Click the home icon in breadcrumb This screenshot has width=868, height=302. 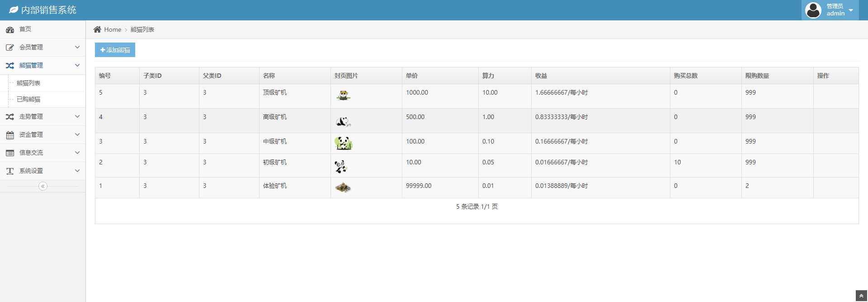click(97, 29)
